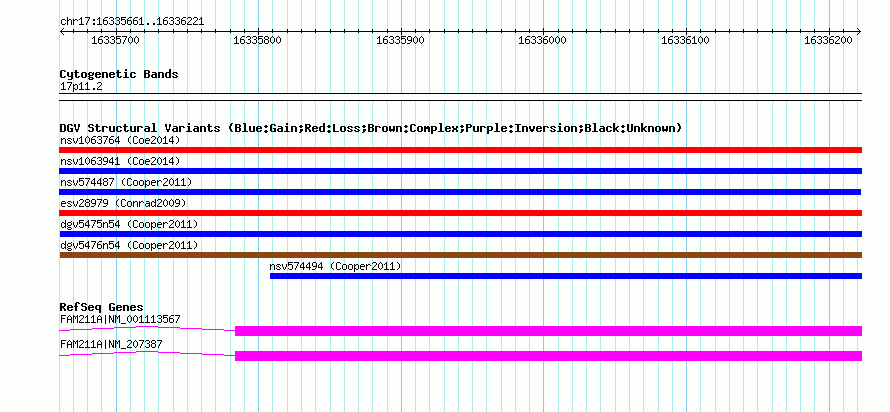
Task: Select the 17p11.2 band label
Action: pyautogui.click(x=81, y=87)
